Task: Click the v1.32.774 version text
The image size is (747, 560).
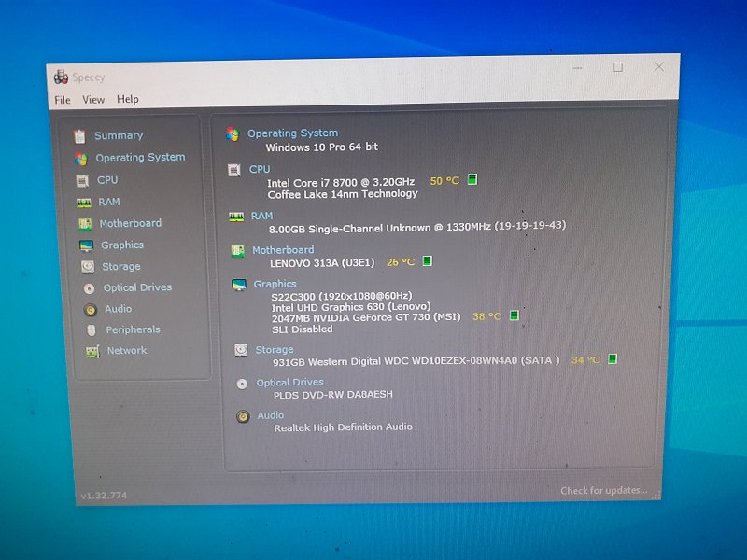Action: tap(104, 496)
